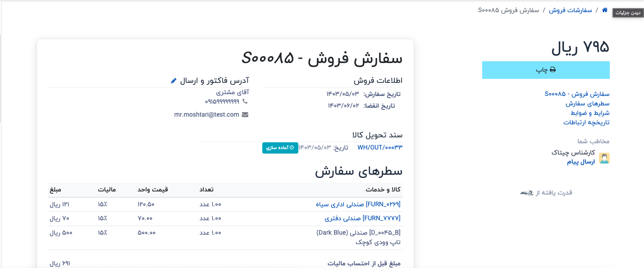Image resolution: width=644 pixels, height=268 pixels.
Task: Open product [FURN_0269] صندلی اداری سیاه
Action: click(x=358, y=204)
